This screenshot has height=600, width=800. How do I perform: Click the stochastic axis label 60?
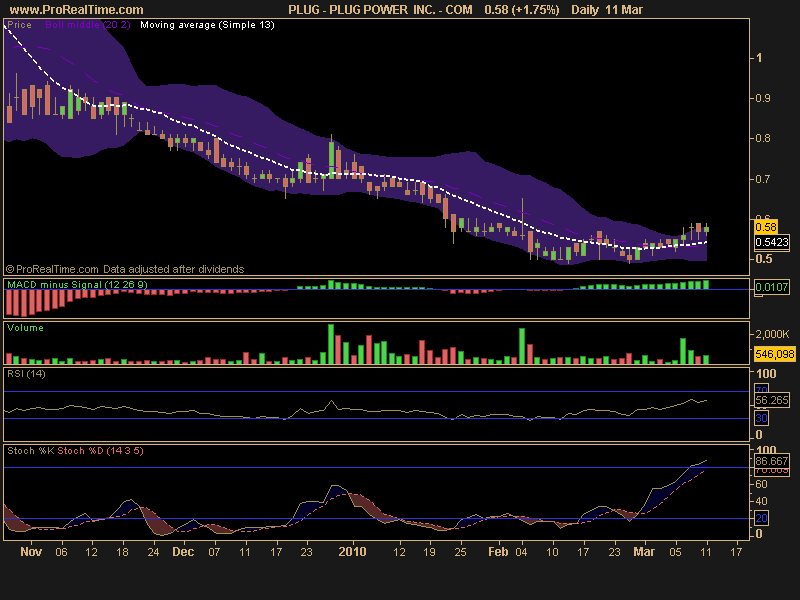click(761, 484)
